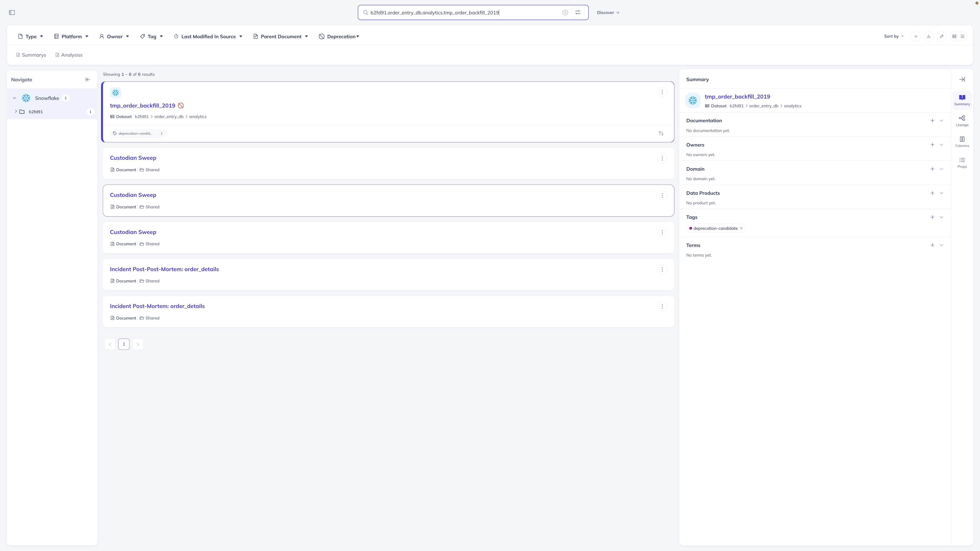The height and width of the screenshot is (551, 980).
Task: Click the add plus icon near Sort by
Action: [916, 37]
